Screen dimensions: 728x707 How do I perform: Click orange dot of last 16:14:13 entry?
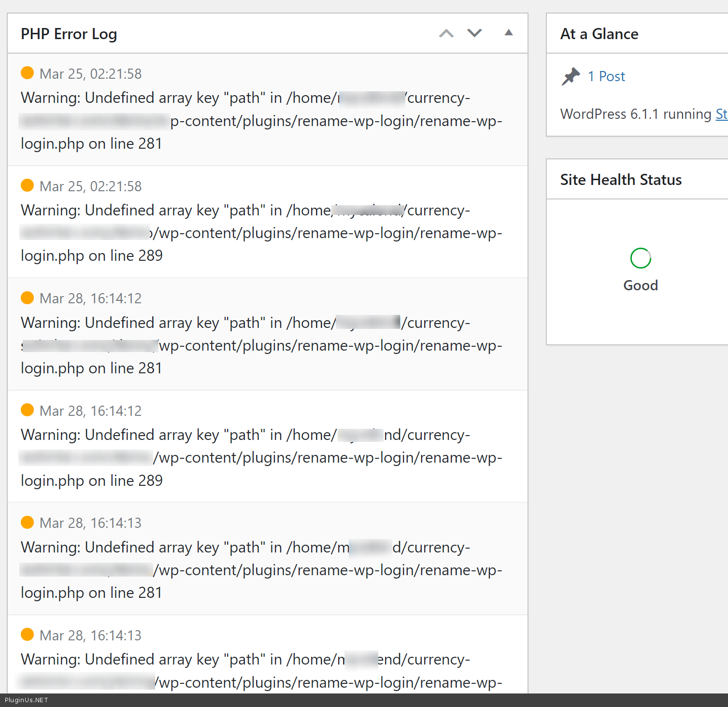[x=28, y=635]
